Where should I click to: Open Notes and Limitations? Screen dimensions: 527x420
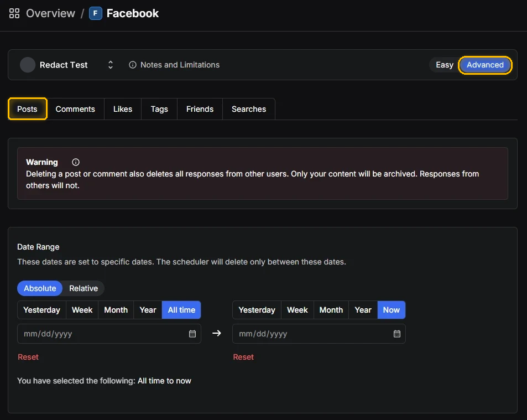[180, 65]
